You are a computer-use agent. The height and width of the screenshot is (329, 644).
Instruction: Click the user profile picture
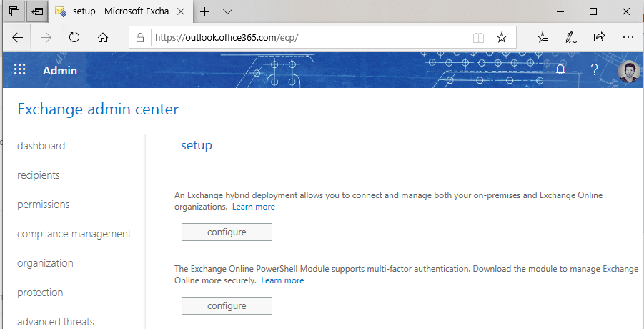[628, 71]
